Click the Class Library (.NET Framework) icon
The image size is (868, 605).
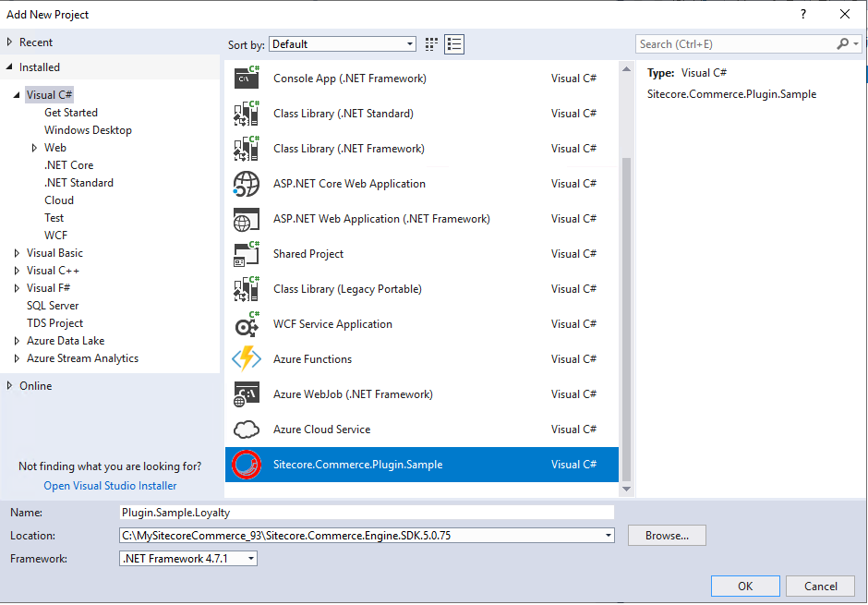(247, 149)
